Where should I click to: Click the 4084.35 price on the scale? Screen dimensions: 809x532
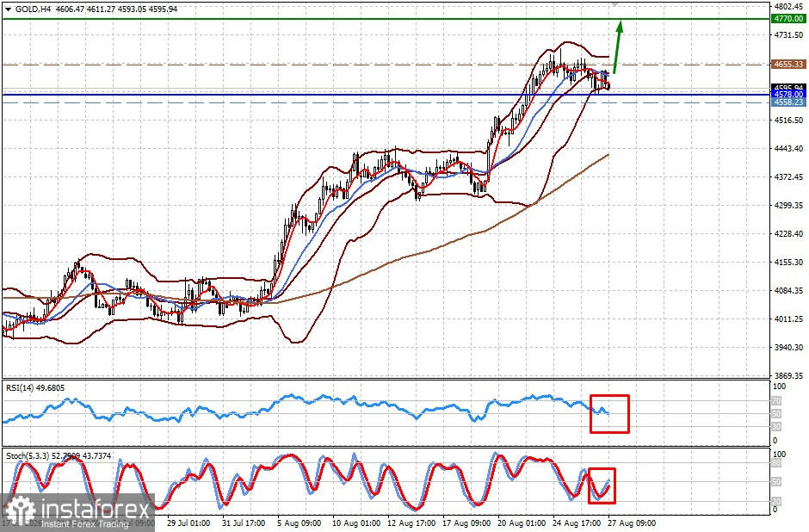(789, 290)
